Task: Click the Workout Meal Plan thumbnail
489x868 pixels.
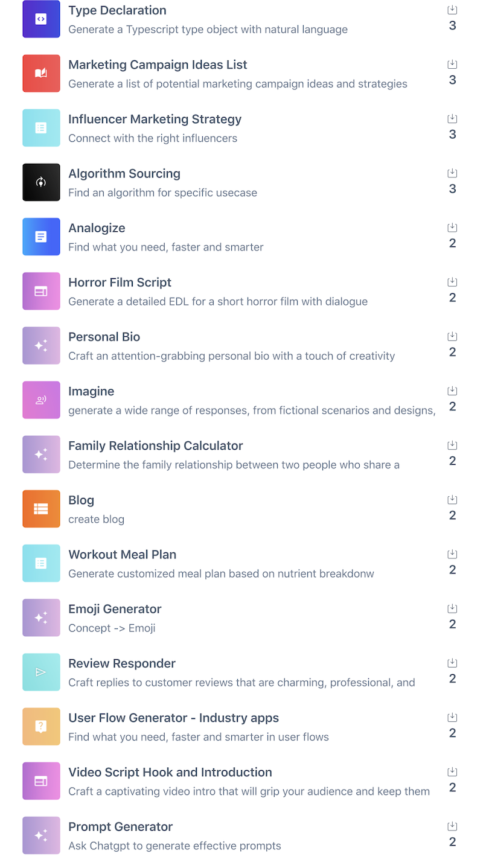Action: 41,563
